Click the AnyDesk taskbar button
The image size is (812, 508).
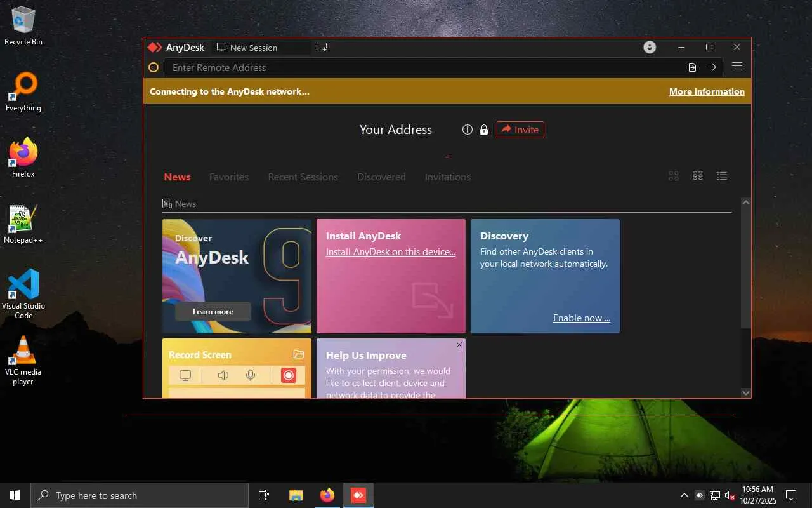(358, 495)
